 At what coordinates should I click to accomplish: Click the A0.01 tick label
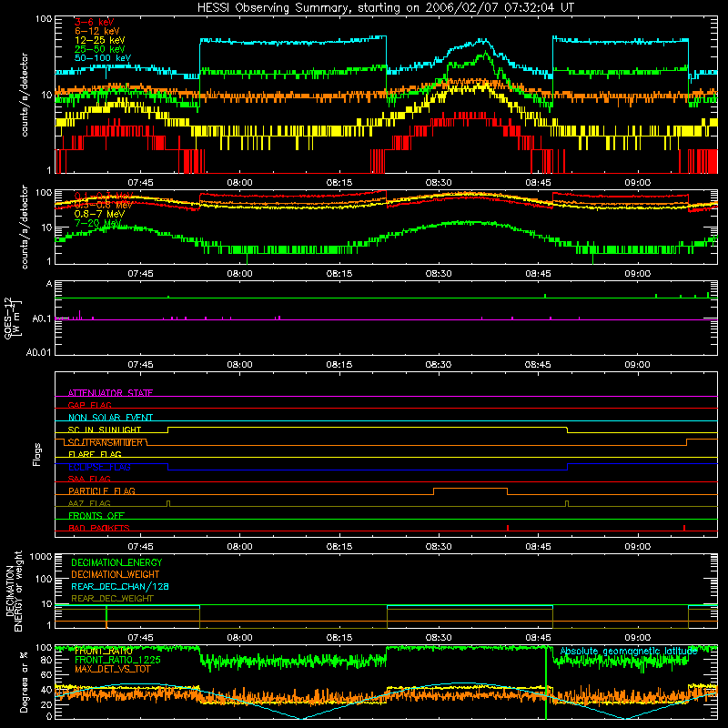coord(38,353)
